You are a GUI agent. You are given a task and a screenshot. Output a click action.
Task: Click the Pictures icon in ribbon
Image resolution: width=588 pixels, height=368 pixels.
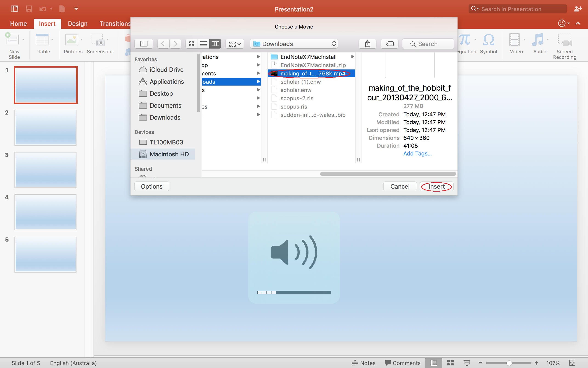pyautogui.click(x=72, y=40)
